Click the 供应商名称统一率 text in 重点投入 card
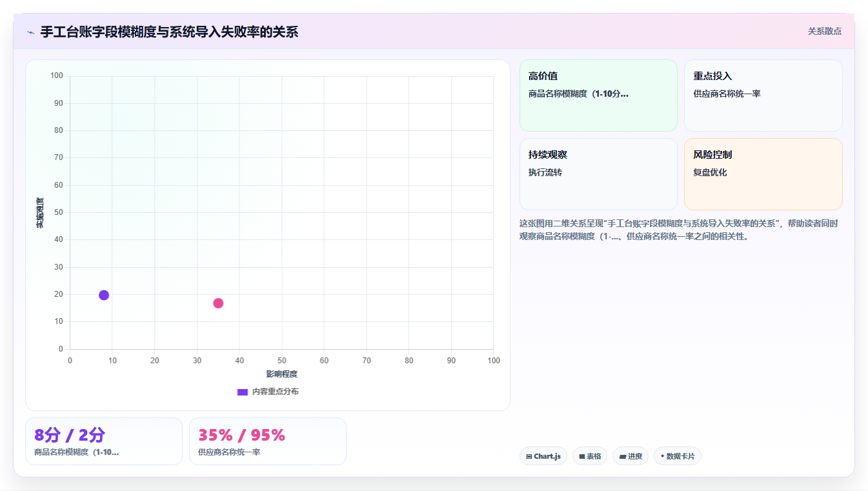The image size is (868, 491). coord(727,94)
